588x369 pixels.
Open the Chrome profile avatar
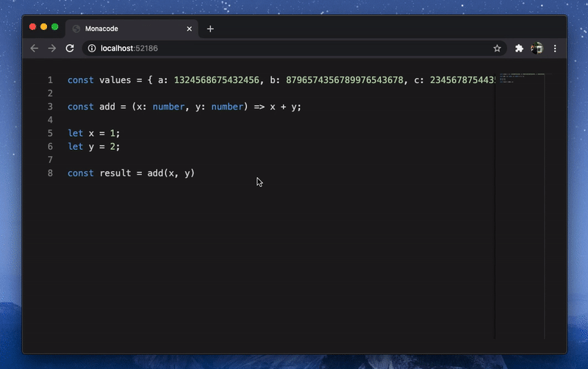click(x=537, y=49)
